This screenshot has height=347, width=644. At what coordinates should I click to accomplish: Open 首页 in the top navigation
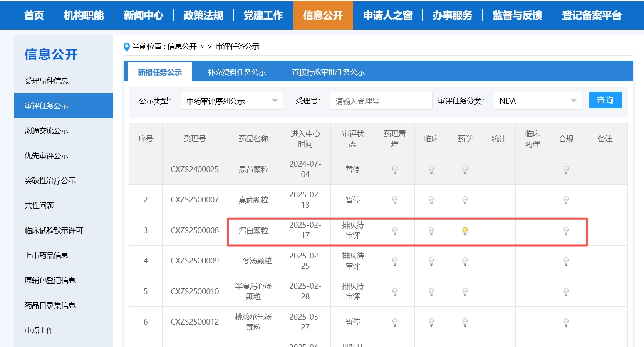(x=34, y=15)
